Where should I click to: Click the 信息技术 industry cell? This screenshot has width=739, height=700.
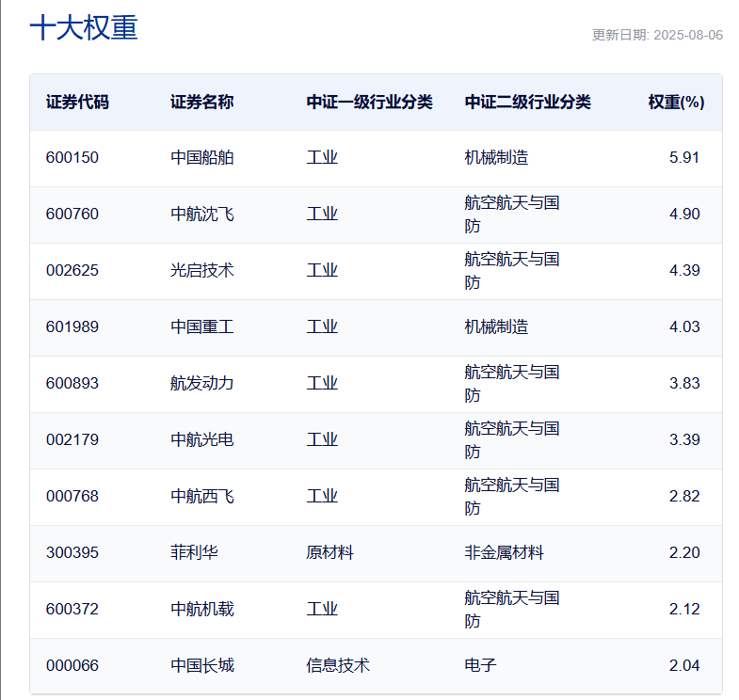(x=338, y=665)
